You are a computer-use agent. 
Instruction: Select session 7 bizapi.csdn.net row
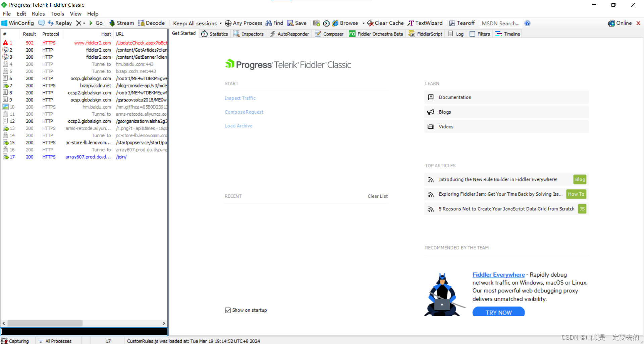pos(84,85)
